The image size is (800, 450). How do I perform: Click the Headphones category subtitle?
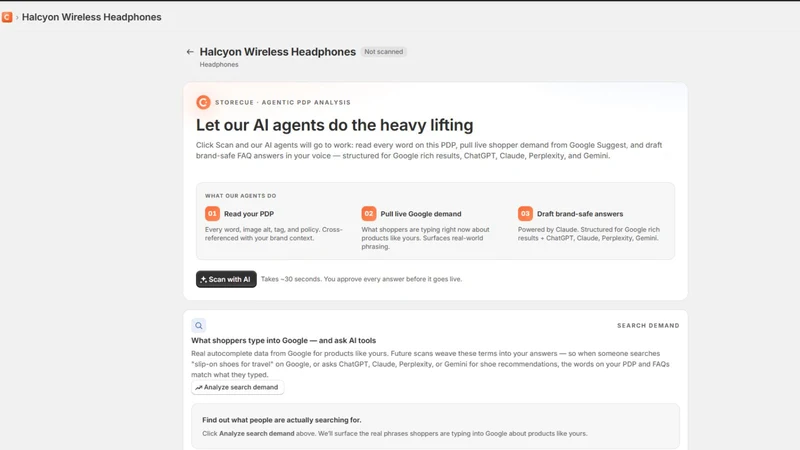tap(219, 64)
